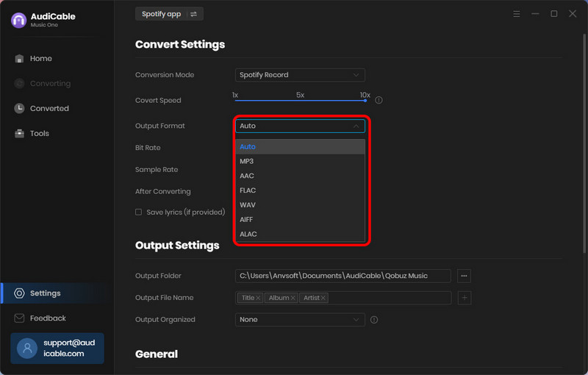Remove the Album tag from file name
Image resolution: width=588 pixels, height=375 pixels.
(293, 298)
